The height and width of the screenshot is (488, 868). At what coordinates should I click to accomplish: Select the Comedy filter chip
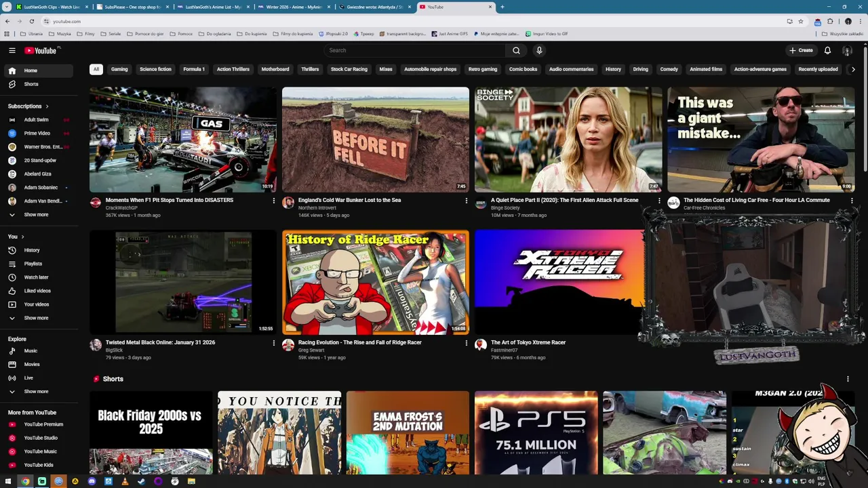(x=669, y=69)
